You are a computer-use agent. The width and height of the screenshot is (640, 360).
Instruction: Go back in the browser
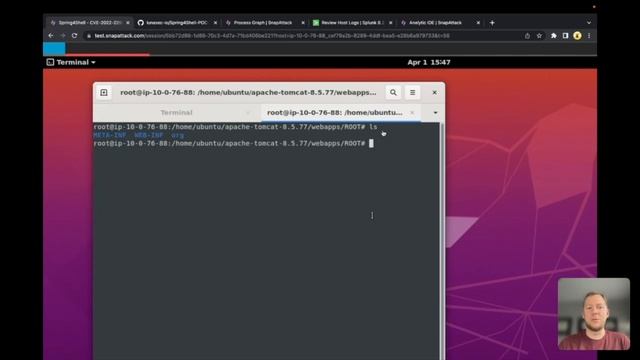point(51,36)
